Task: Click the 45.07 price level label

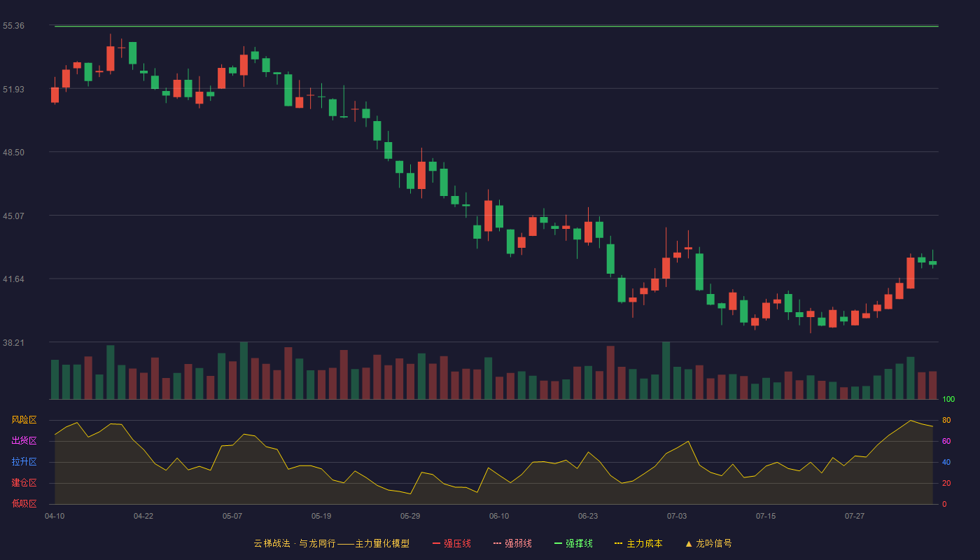Action: [x=13, y=216]
